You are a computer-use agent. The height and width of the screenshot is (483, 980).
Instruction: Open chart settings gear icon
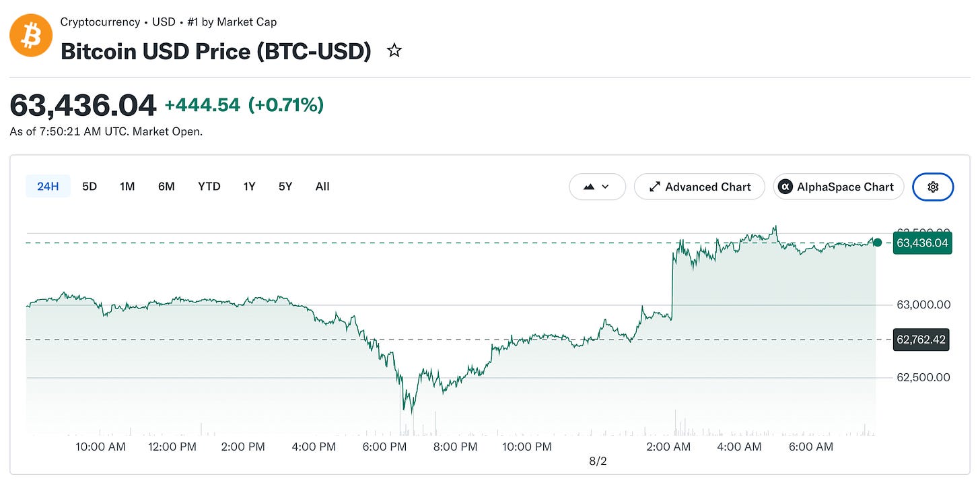point(933,187)
